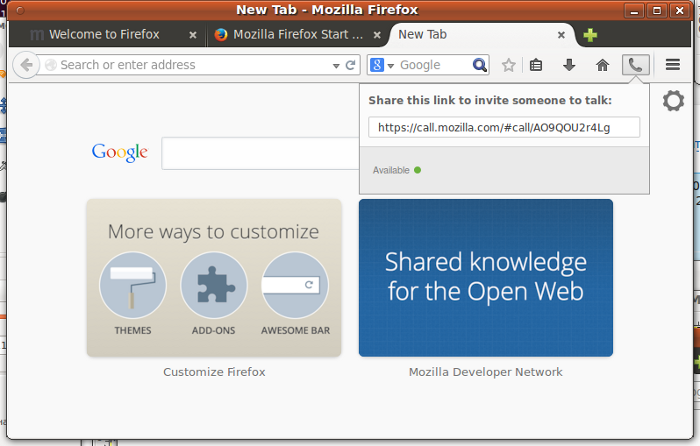
Task: Open the Awesome Bar icon
Action: pyautogui.click(x=295, y=285)
